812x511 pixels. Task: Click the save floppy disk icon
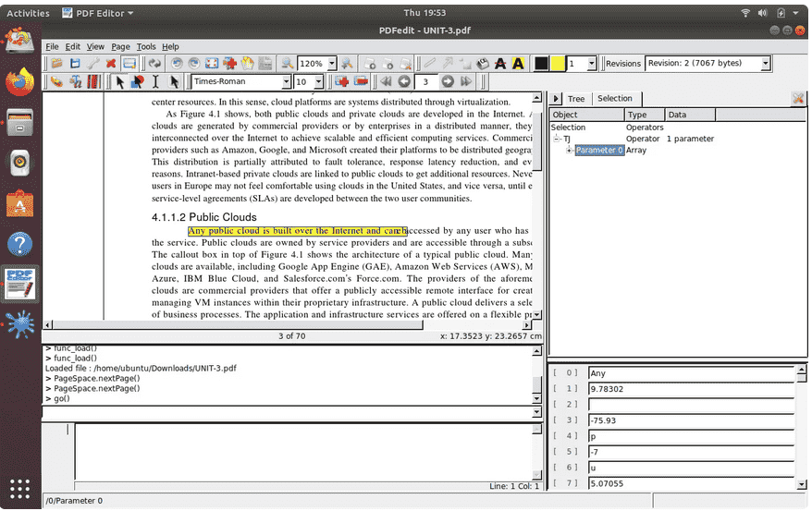(x=75, y=64)
